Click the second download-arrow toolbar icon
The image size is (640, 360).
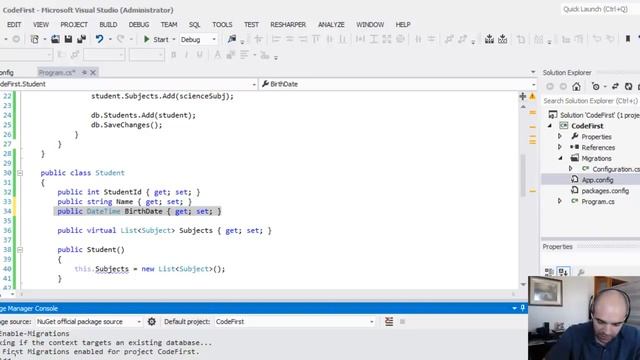click(502, 39)
